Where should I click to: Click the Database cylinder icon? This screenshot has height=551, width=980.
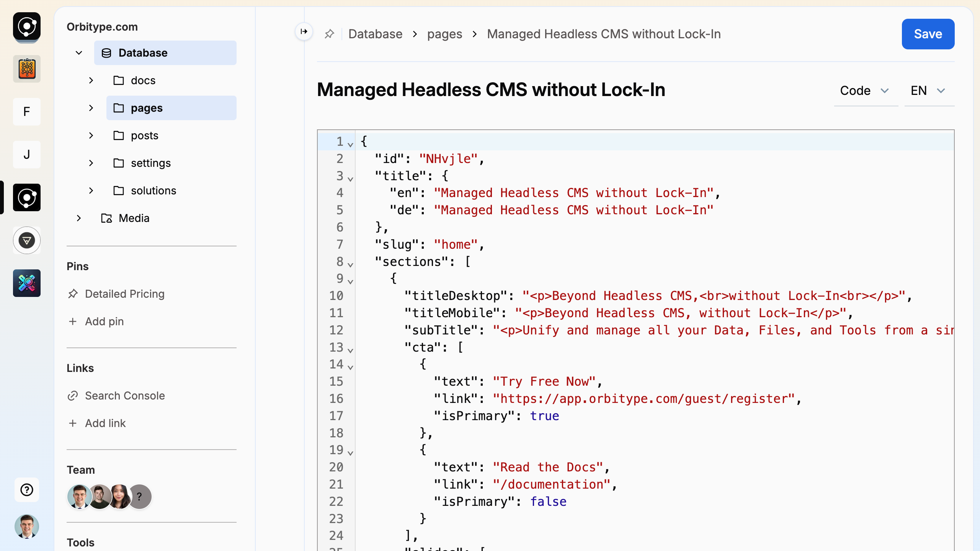click(x=106, y=53)
